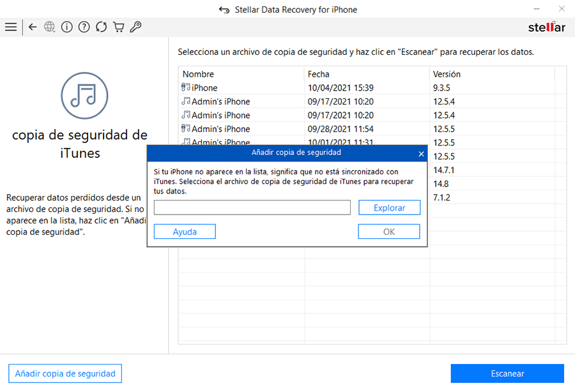The height and width of the screenshot is (392, 575).
Task: Open help with the question mark icon
Action: click(x=84, y=27)
